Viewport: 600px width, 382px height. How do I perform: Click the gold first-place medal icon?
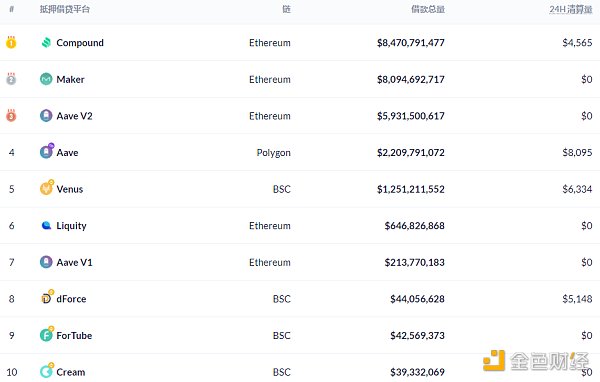click(x=11, y=42)
